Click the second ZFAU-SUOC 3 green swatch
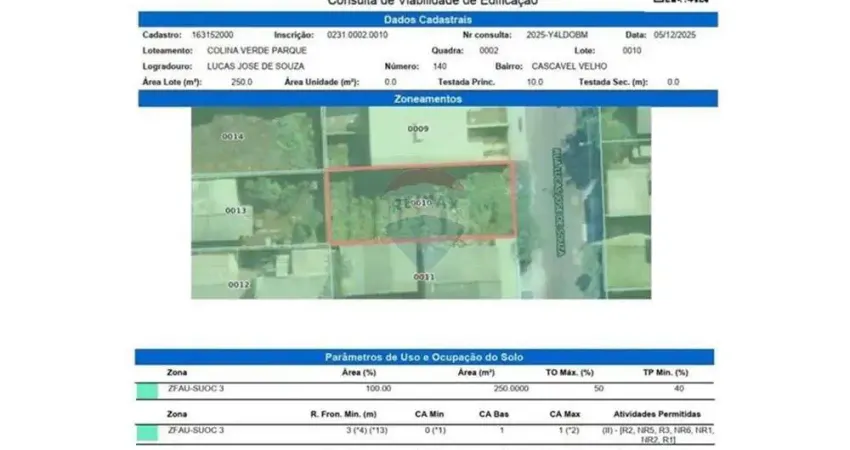Viewport: 850px width, 450px height. pyautogui.click(x=147, y=432)
